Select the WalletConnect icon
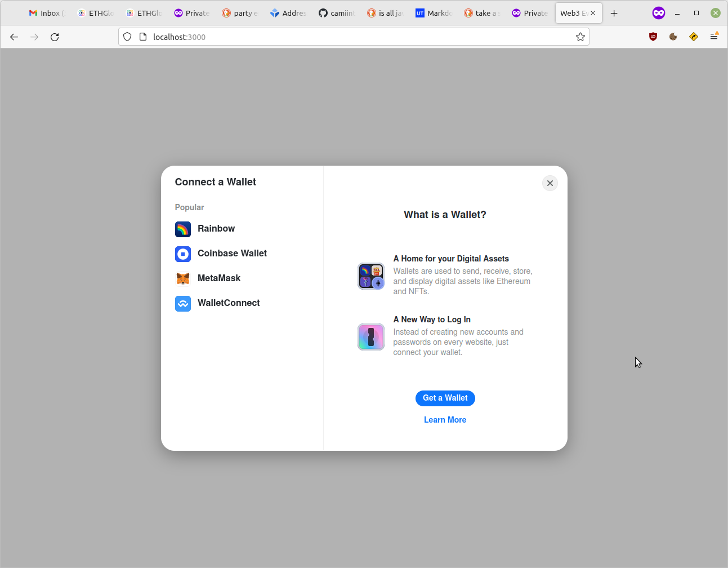 [x=183, y=303]
